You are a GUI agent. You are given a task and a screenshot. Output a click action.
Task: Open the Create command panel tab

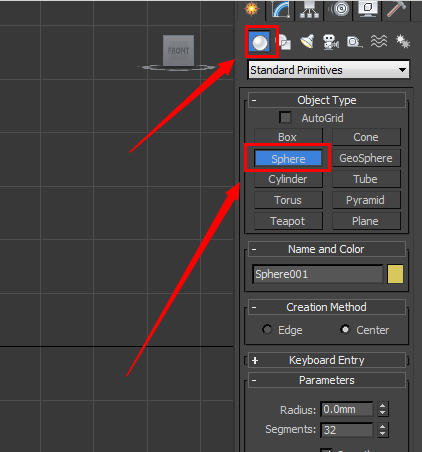click(x=252, y=9)
